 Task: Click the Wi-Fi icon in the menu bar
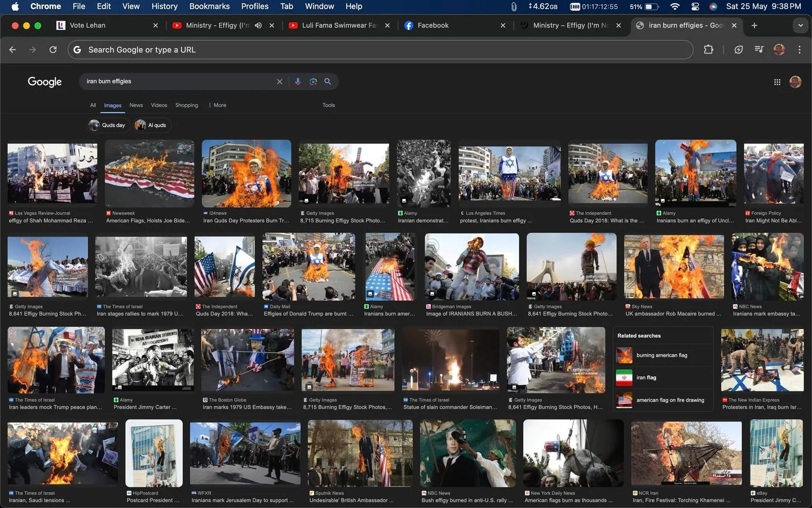(x=675, y=7)
